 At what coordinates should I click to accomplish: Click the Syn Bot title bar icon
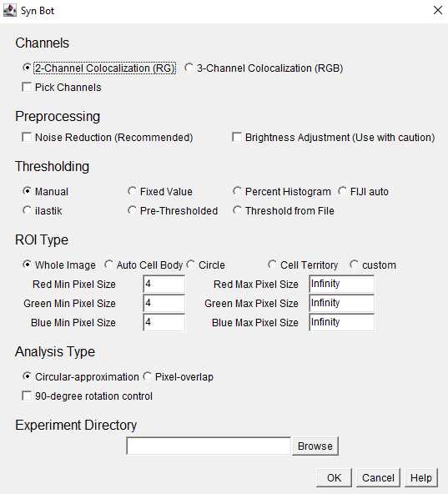pos(9,11)
